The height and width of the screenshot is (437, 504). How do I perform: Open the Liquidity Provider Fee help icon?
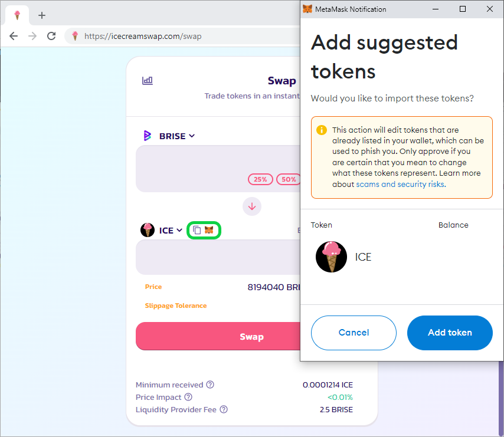[224, 409]
